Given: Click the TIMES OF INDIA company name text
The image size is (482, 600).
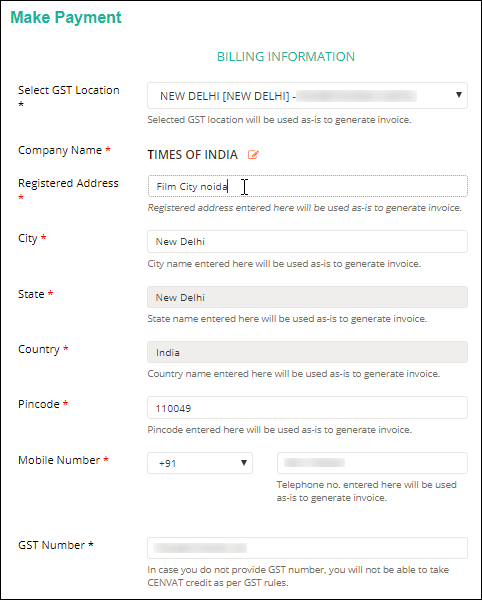Looking at the screenshot, I should coord(192,155).
